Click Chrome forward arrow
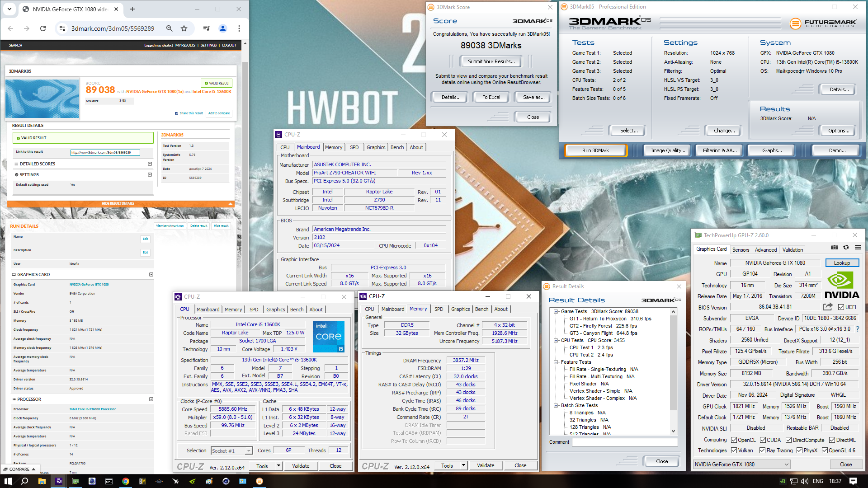 (x=27, y=28)
